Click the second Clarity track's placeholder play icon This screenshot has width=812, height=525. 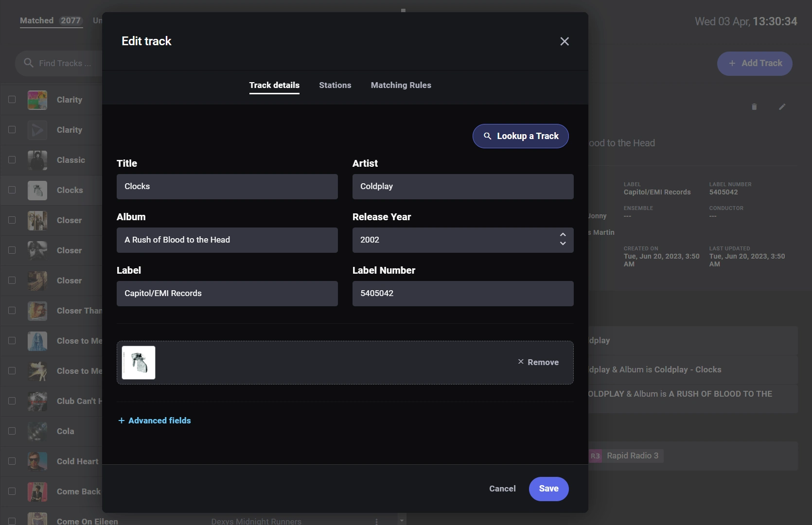click(x=37, y=130)
